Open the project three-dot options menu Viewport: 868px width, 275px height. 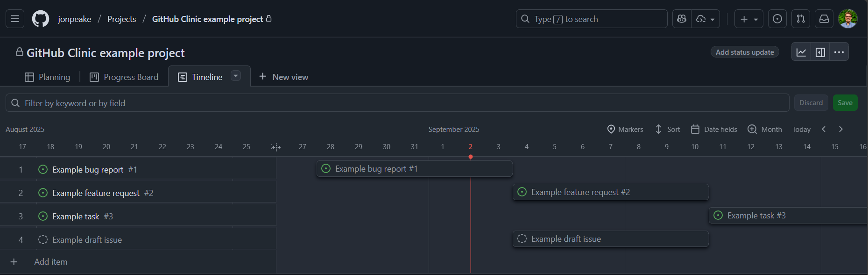[839, 52]
